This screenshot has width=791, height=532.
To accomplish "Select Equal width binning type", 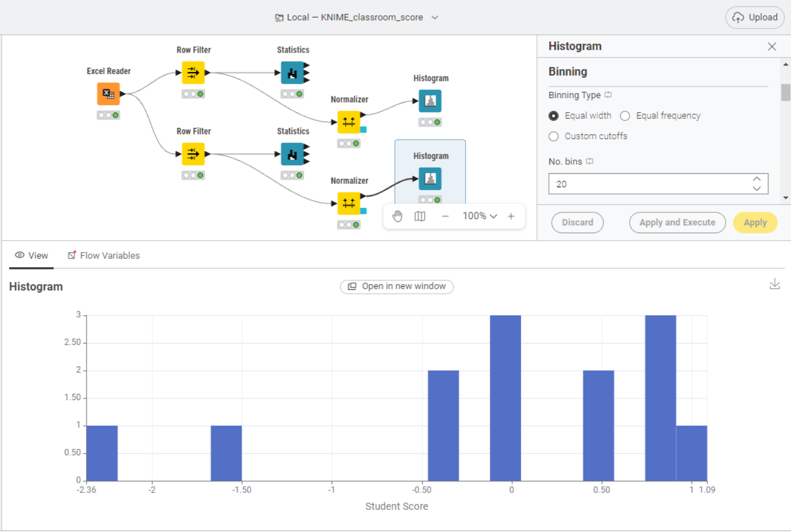I will click(x=553, y=115).
